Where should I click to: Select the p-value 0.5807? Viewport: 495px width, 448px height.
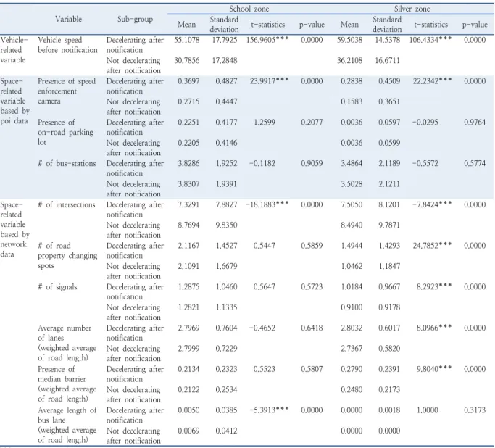[x=312, y=369]
